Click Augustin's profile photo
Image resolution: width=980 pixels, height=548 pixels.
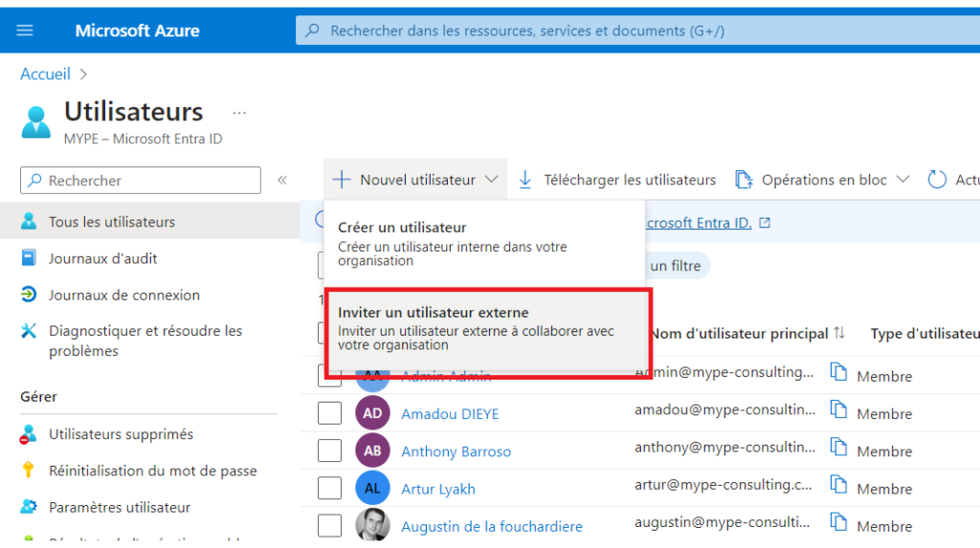372,524
